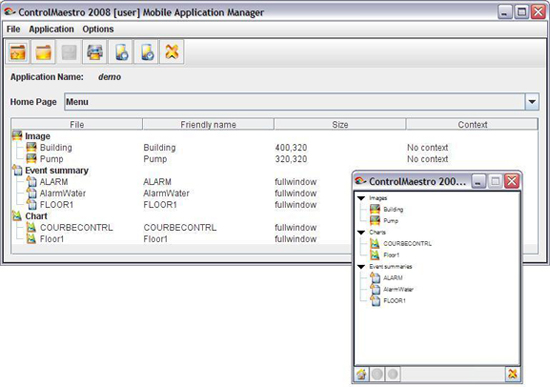Collapse the Images node in small window
The height and width of the screenshot is (387, 550).
[x=361, y=198]
